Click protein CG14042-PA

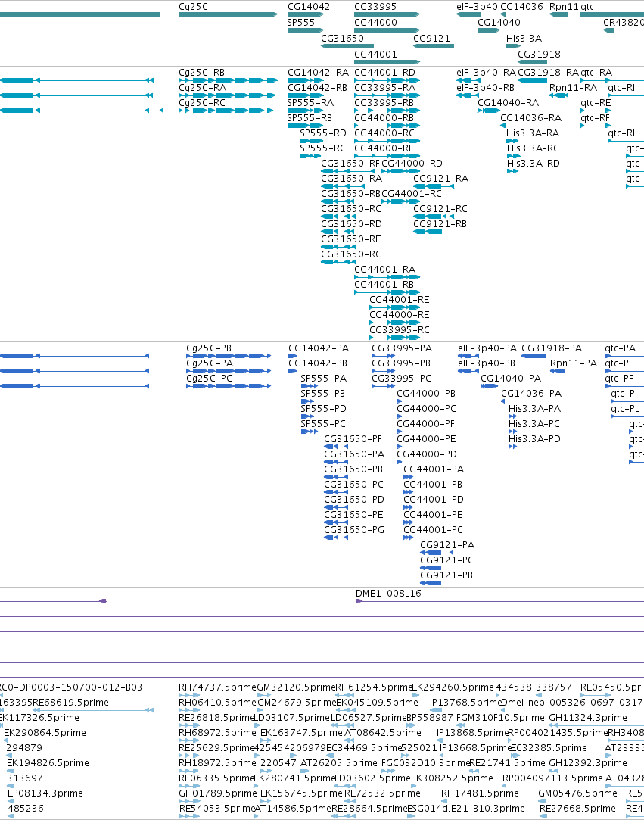coord(319,348)
